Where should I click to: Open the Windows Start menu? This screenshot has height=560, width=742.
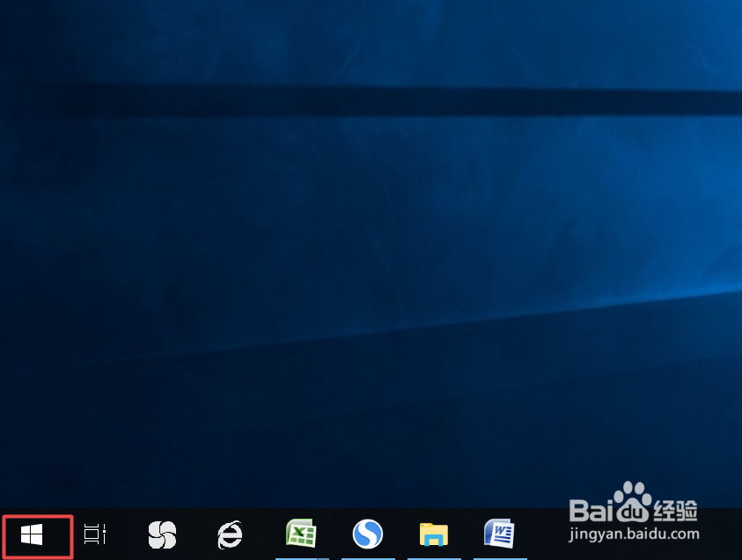[x=32, y=535]
